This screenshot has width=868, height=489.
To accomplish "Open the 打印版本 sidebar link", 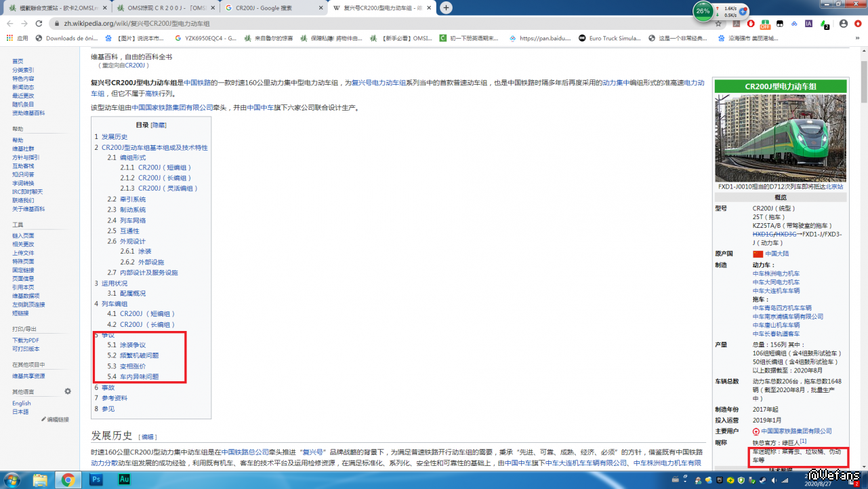I will (26, 349).
